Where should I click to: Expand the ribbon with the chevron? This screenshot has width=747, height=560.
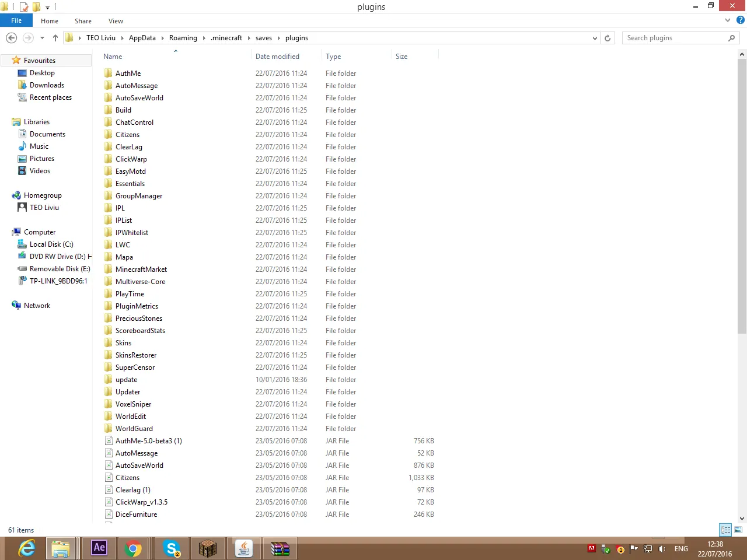[728, 20]
